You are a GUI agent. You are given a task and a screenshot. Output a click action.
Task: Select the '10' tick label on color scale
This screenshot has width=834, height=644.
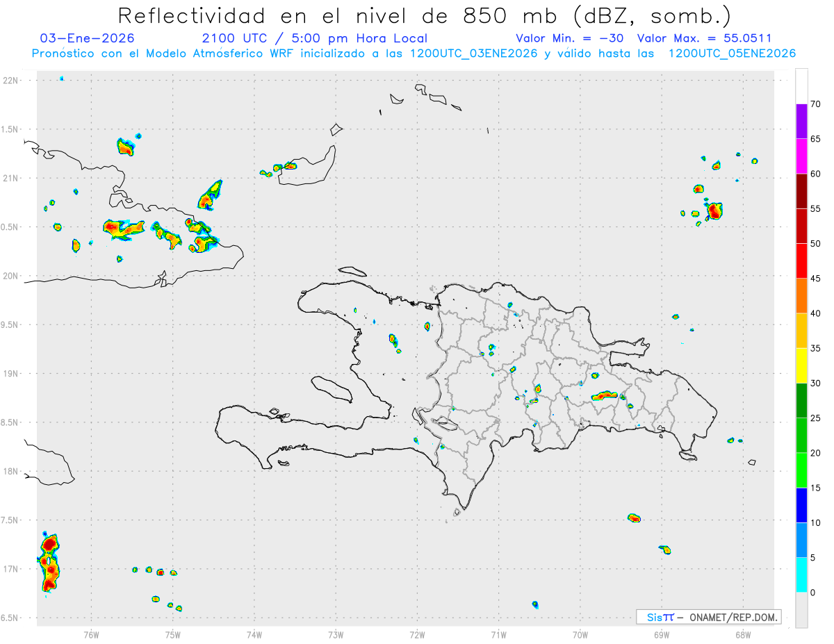[815, 522]
